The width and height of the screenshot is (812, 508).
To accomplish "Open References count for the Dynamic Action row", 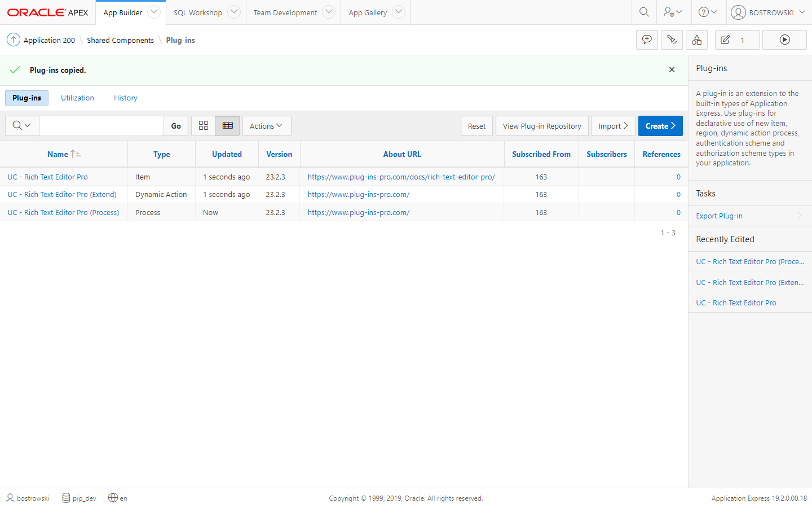I will coord(678,194).
